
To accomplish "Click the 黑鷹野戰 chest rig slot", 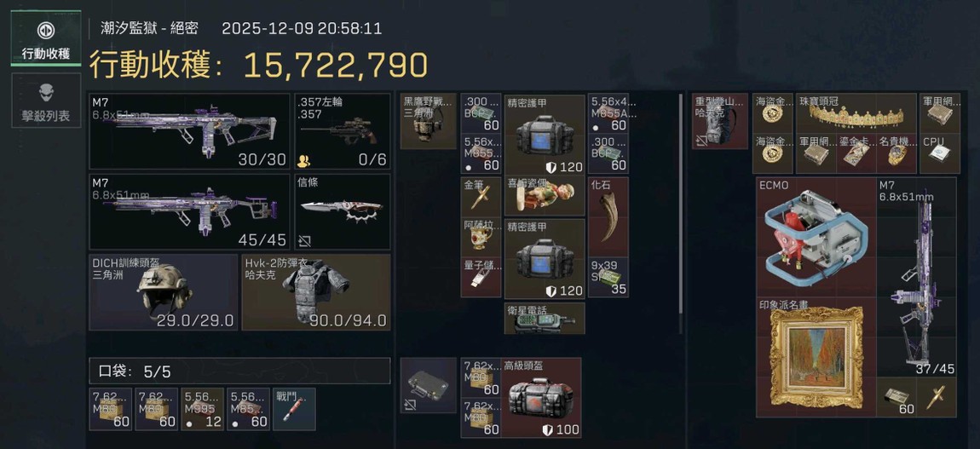I will [428, 121].
